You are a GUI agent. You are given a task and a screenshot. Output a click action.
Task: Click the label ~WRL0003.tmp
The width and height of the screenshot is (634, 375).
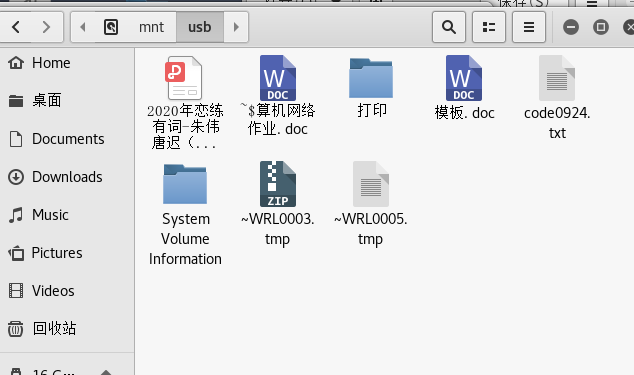(x=277, y=229)
